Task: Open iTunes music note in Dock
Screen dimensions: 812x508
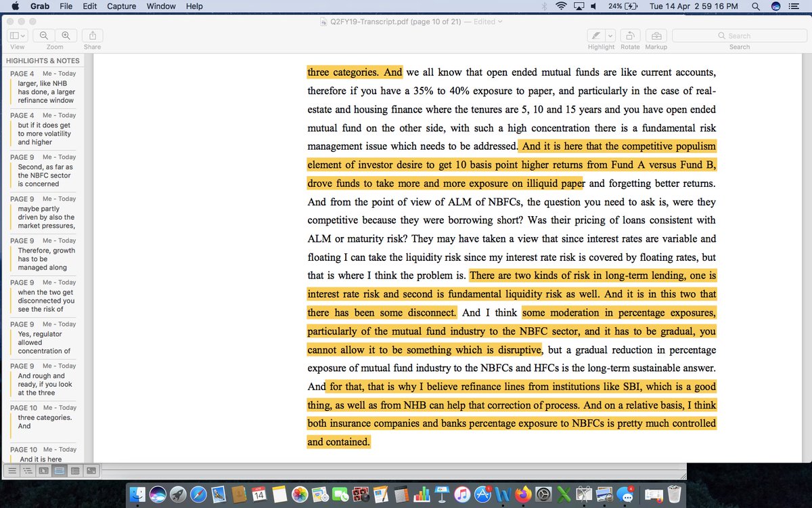Action: pos(463,494)
